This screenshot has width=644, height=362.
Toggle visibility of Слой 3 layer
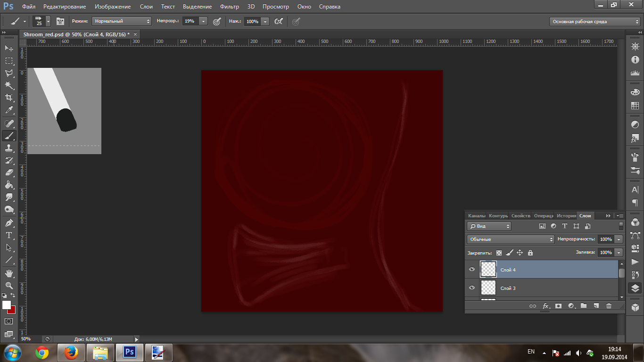[x=472, y=288]
